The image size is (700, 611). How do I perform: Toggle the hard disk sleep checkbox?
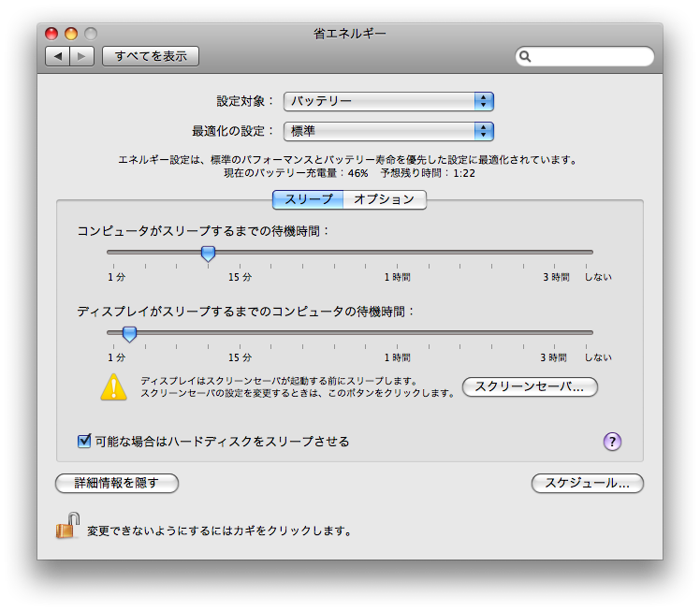pos(84,441)
